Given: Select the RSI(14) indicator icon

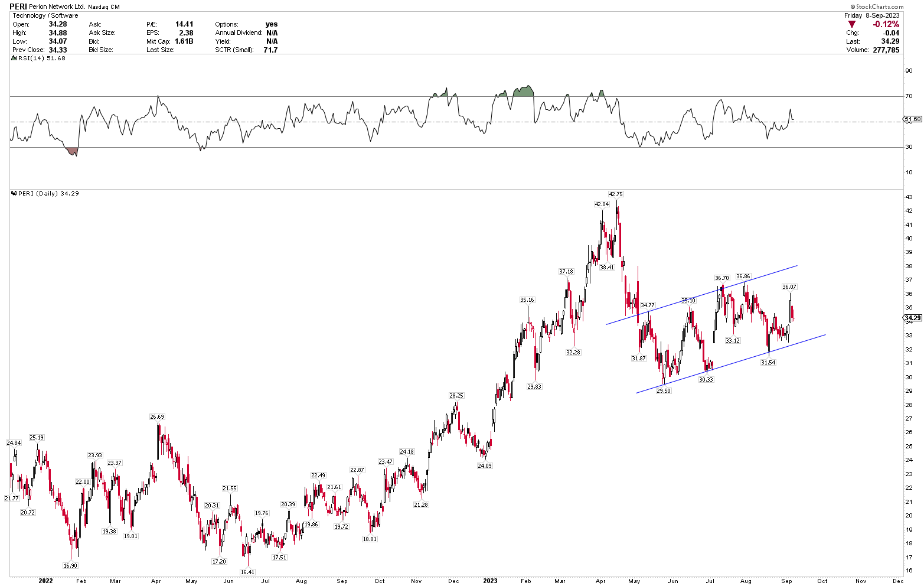Looking at the screenshot, I should [14, 58].
